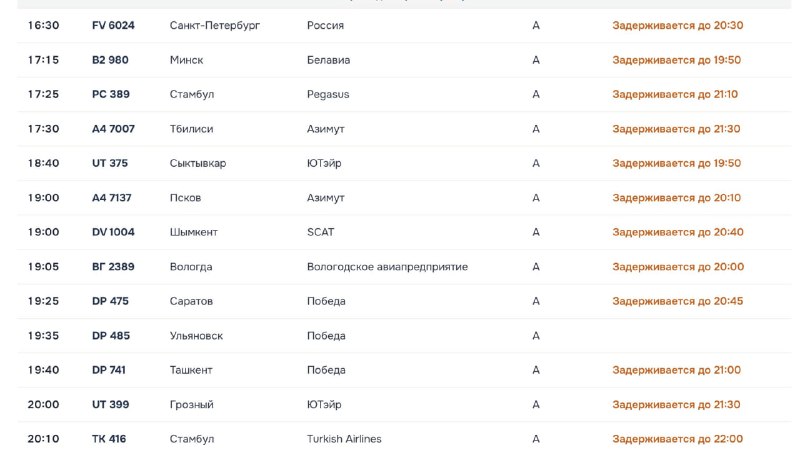Image resolution: width=800 pixels, height=455 pixels.
Task: Select flight B2 980 to Минск
Action: pyautogui.click(x=404, y=60)
